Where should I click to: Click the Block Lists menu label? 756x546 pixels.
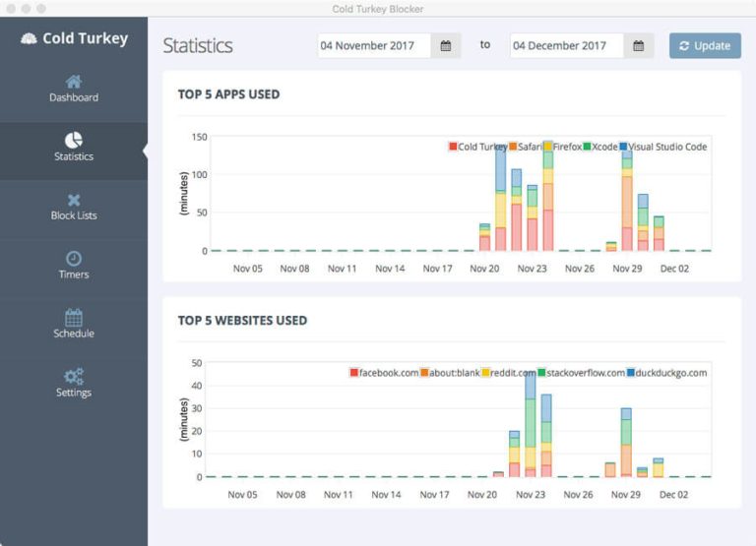pos(74,215)
